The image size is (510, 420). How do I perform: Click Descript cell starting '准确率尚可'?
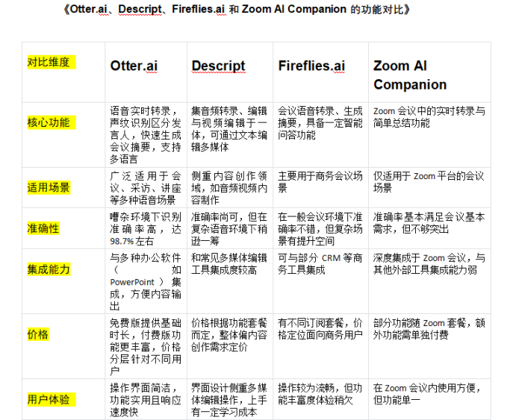pyautogui.click(x=229, y=229)
